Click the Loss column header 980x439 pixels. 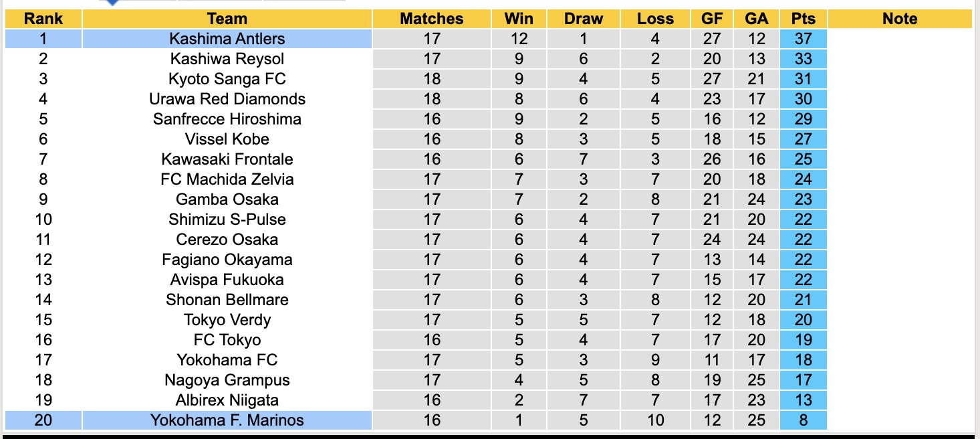tap(655, 19)
